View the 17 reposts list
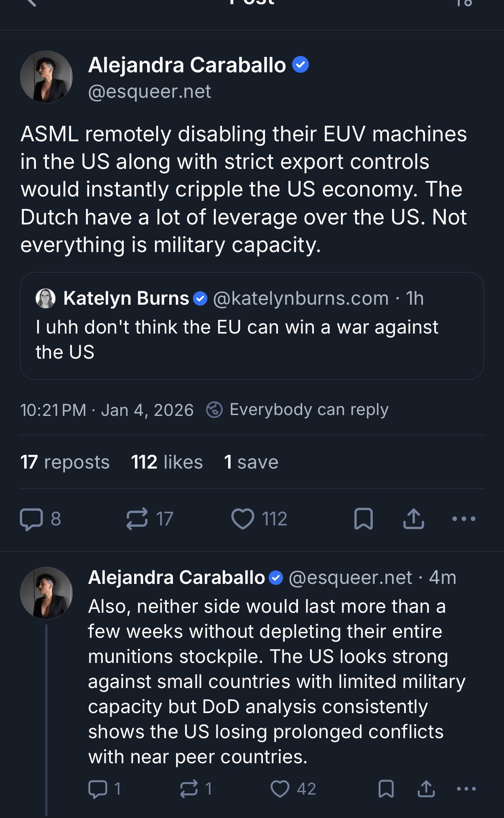This screenshot has height=818, width=504. [x=65, y=462]
